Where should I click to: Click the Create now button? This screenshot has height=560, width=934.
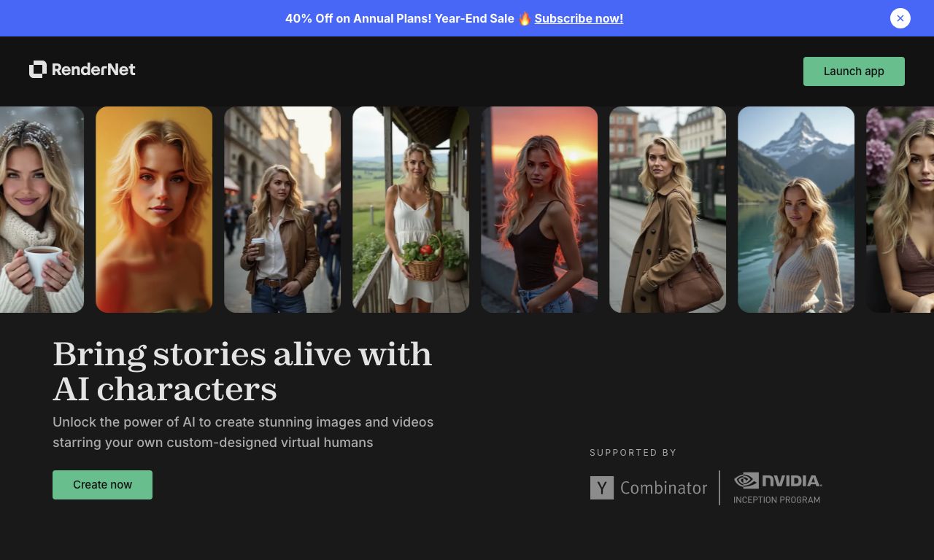[102, 485]
